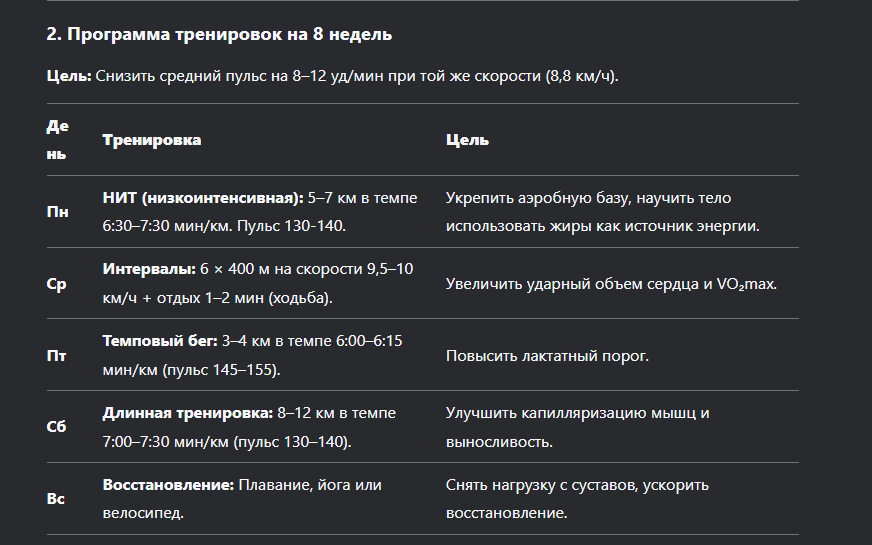This screenshot has height=545, width=872.
Task: Click the "Повысить лактатный порог" goal cell
Action: tap(548, 356)
